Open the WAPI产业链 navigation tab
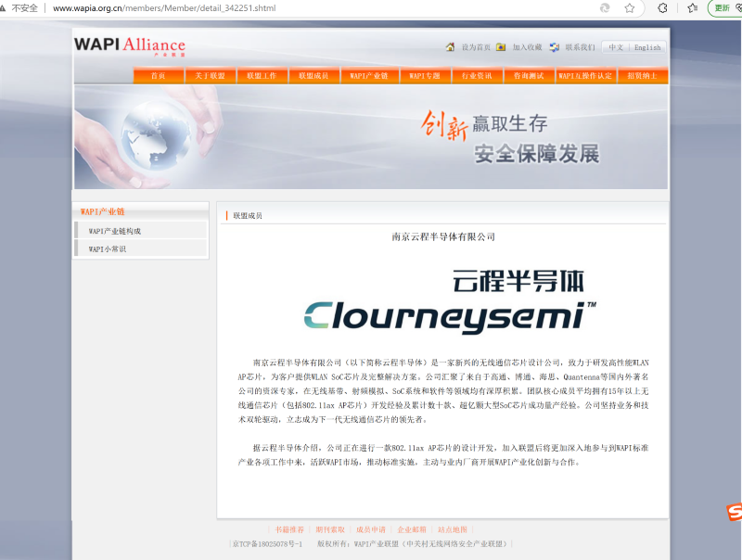Viewport: 742px width, 560px height. point(368,76)
